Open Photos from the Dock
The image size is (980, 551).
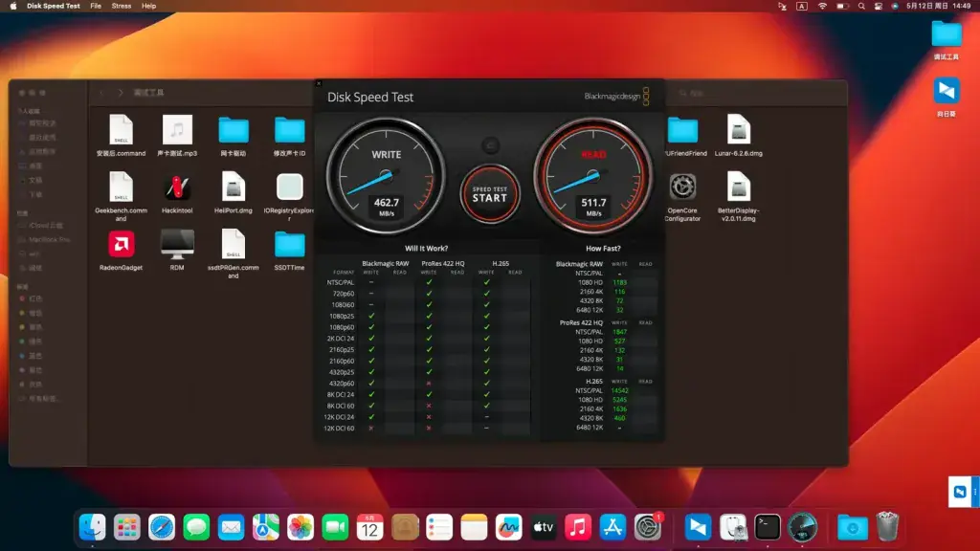[301, 527]
